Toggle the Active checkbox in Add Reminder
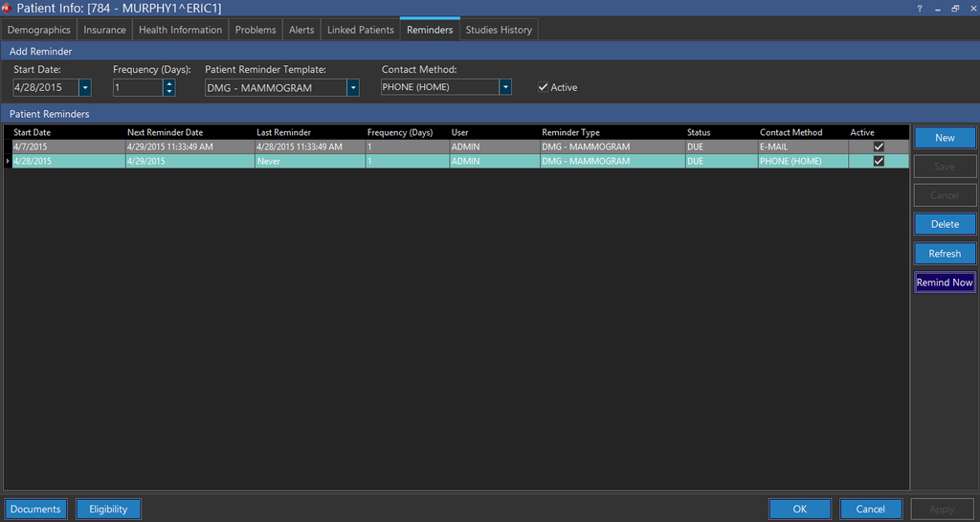The height and width of the screenshot is (522, 980). tap(544, 87)
